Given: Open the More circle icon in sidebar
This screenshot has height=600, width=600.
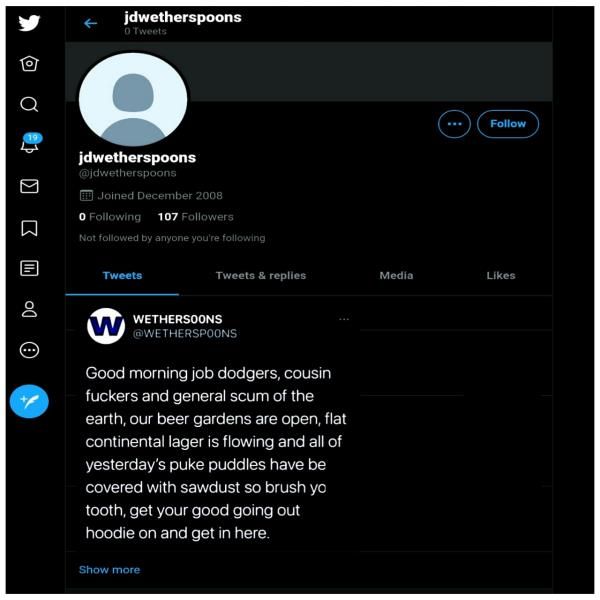Looking at the screenshot, I should click(29, 350).
